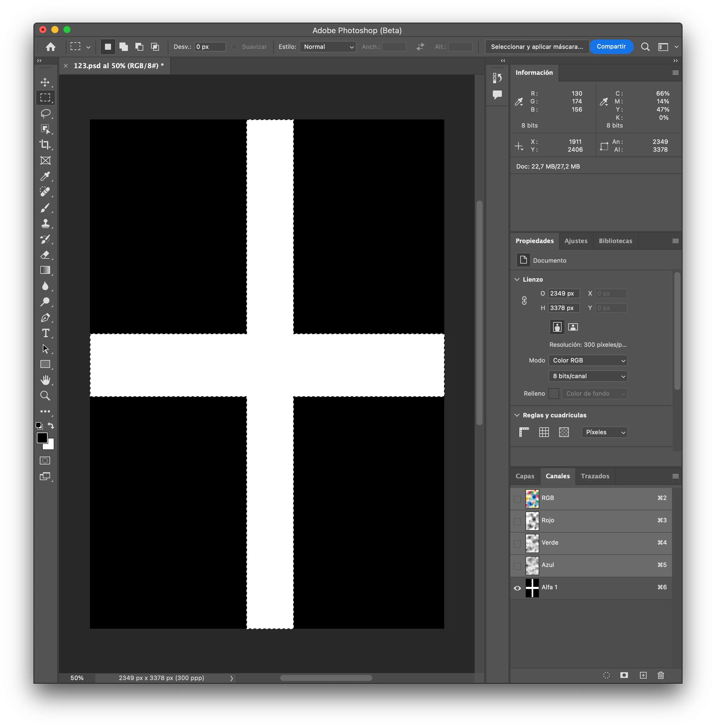716x728 pixels.
Task: Open the Estilo dropdown set to Normal
Action: click(x=328, y=47)
